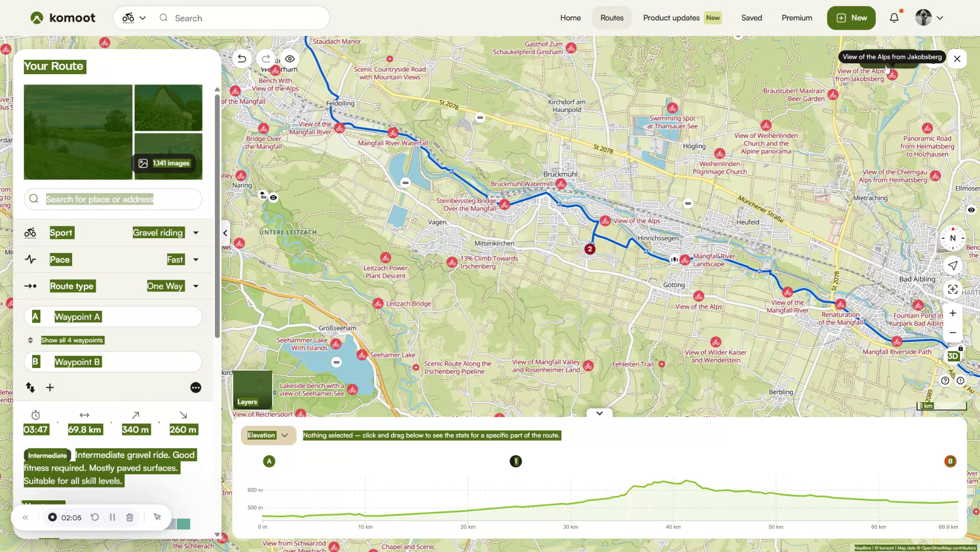Click the Show all 4 waypoints link
The width and height of the screenshot is (980, 552).
pos(72,340)
